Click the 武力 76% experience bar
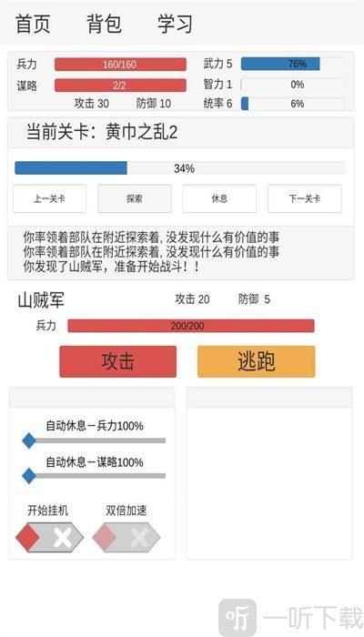The height and width of the screenshot is (637, 364). [292, 64]
